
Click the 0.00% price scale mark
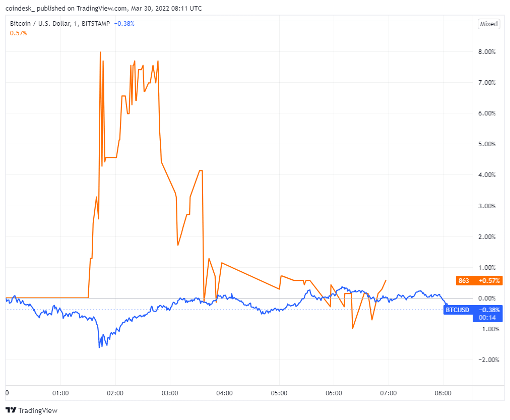(x=486, y=298)
